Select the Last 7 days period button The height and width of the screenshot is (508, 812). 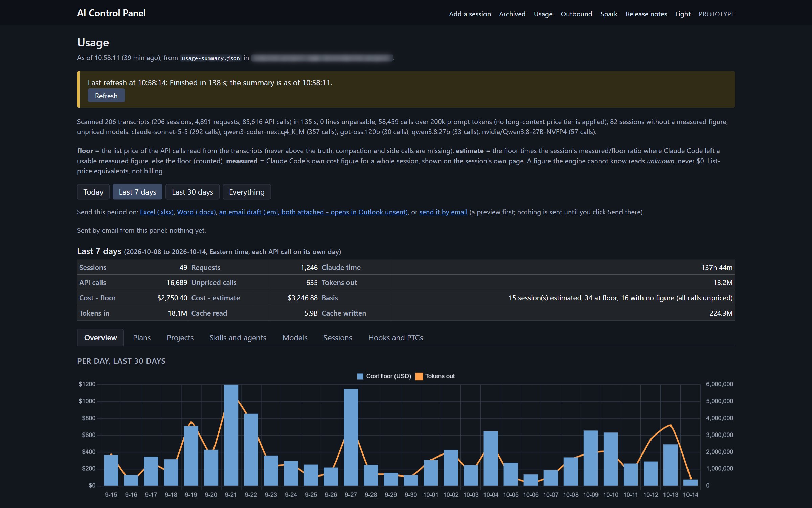(137, 192)
